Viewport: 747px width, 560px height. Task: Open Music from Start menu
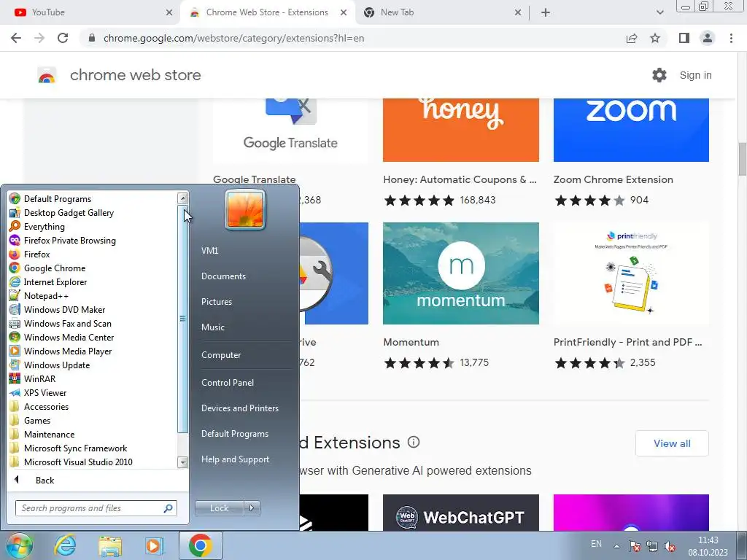(212, 327)
